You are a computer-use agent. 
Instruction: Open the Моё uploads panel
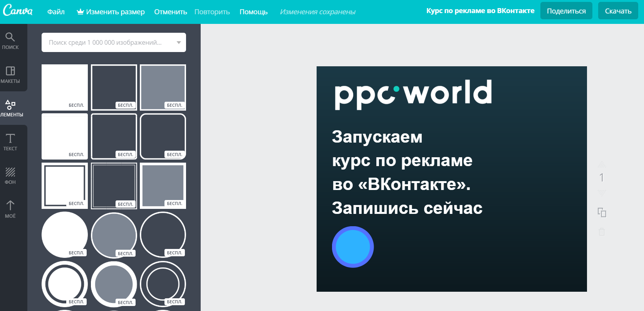click(10, 209)
